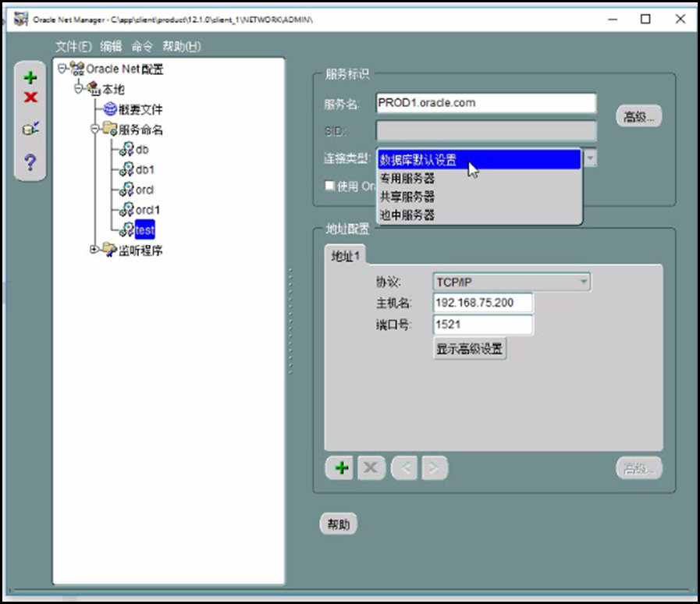Choose 池中服务器 pooled server option
The width and height of the screenshot is (700, 604).
[478, 215]
